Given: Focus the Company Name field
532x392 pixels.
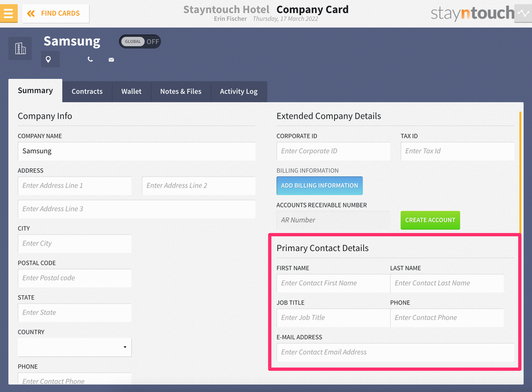Looking at the screenshot, I should [136, 151].
